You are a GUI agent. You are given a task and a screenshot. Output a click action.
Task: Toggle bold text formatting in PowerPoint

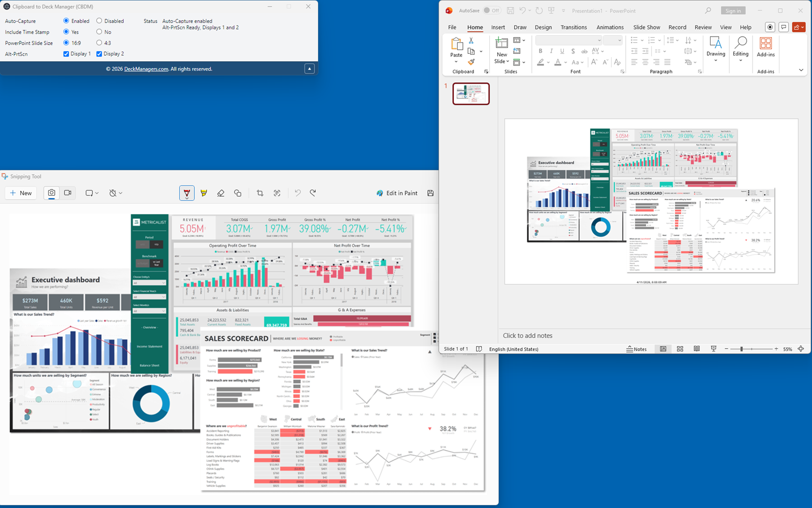pyautogui.click(x=540, y=51)
